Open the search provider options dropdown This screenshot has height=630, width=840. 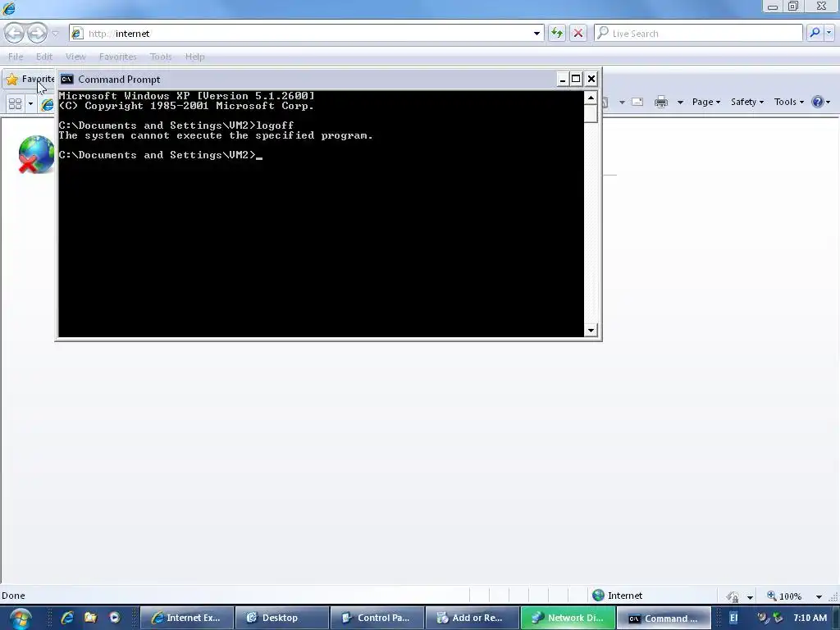click(x=829, y=33)
